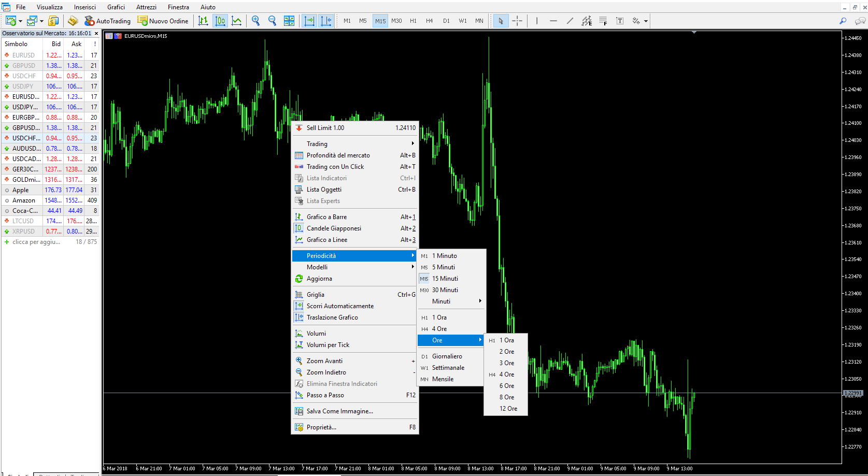
Task: Click Sell Limit 1.00 menu entry
Action: click(x=355, y=128)
